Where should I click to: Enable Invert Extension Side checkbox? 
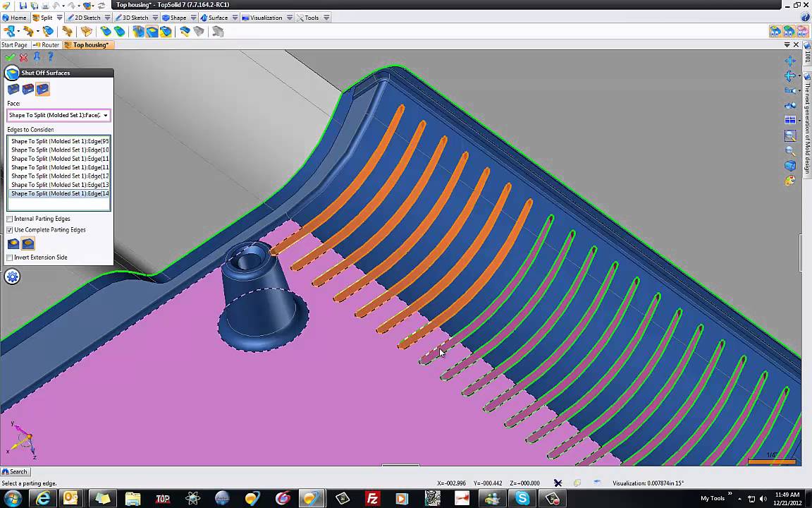click(9, 258)
